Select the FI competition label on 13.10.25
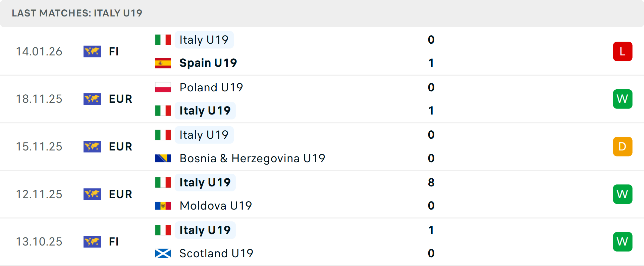Viewport: 644px width, 266px height. [114, 241]
